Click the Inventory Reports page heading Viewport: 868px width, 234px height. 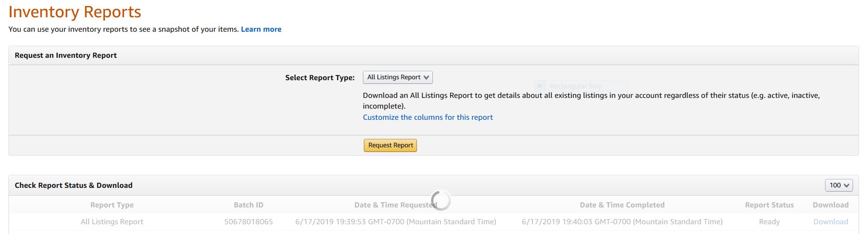[x=75, y=12]
